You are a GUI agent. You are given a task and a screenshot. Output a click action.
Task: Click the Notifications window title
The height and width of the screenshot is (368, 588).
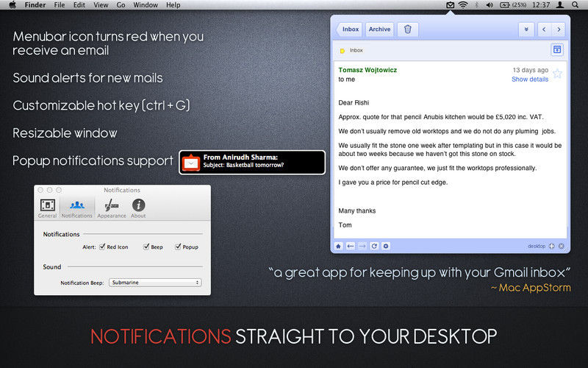(122, 190)
